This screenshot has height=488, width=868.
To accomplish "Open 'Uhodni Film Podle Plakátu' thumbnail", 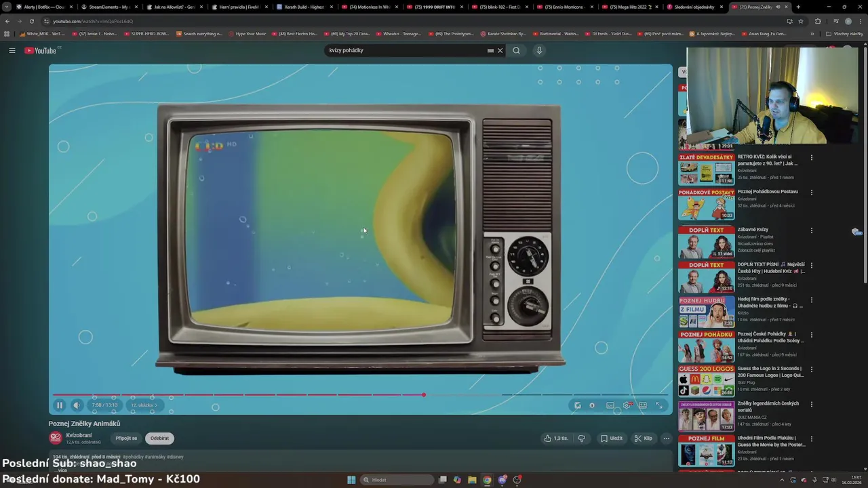I will coord(707,451).
